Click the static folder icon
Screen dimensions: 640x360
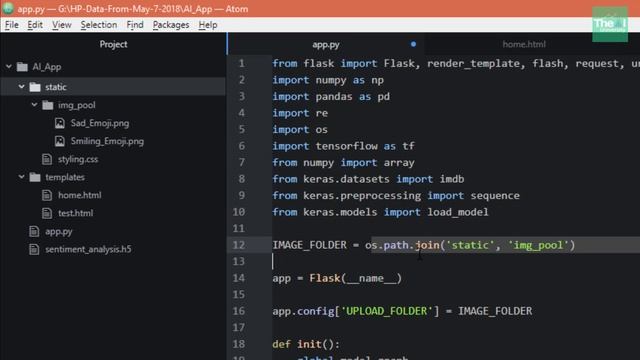tap(35, 87)
